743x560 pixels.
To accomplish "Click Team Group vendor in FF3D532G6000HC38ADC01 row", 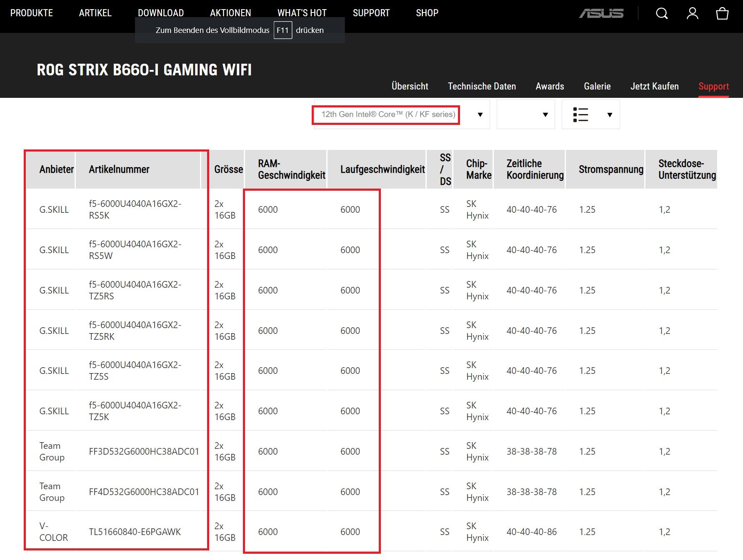I will (52, 451).
